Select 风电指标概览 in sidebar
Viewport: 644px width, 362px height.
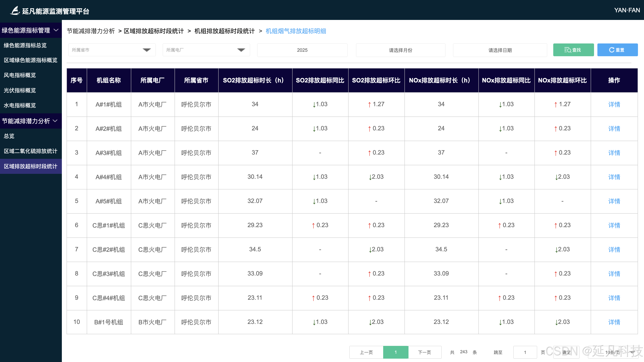click(20, 75)
